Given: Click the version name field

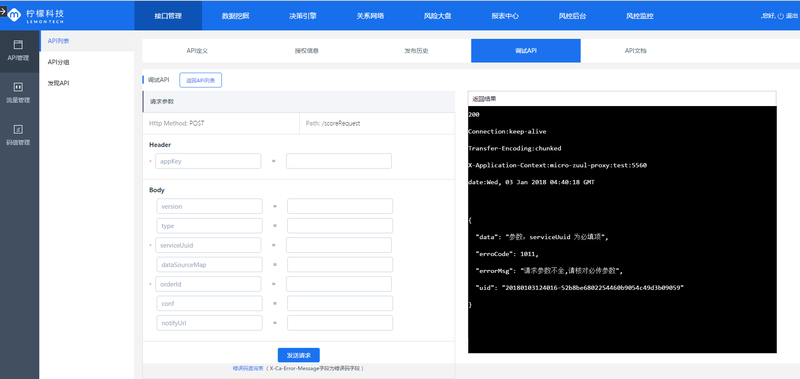Looking at the screenshot, I should pyautogui.click(x=210, y=206).
